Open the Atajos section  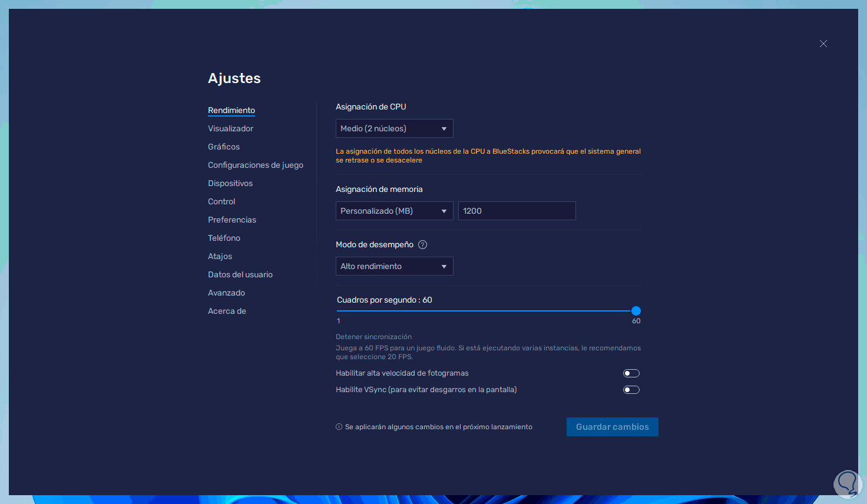(220, 256)
